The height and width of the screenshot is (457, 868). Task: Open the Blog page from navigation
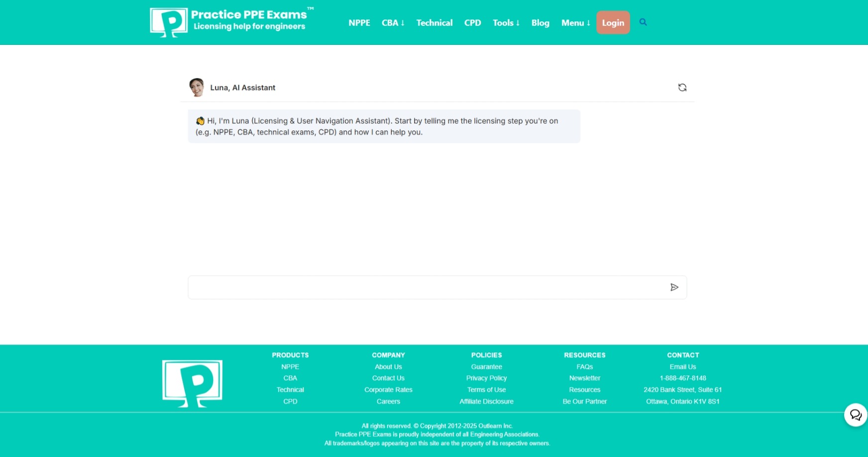(540, 23)
